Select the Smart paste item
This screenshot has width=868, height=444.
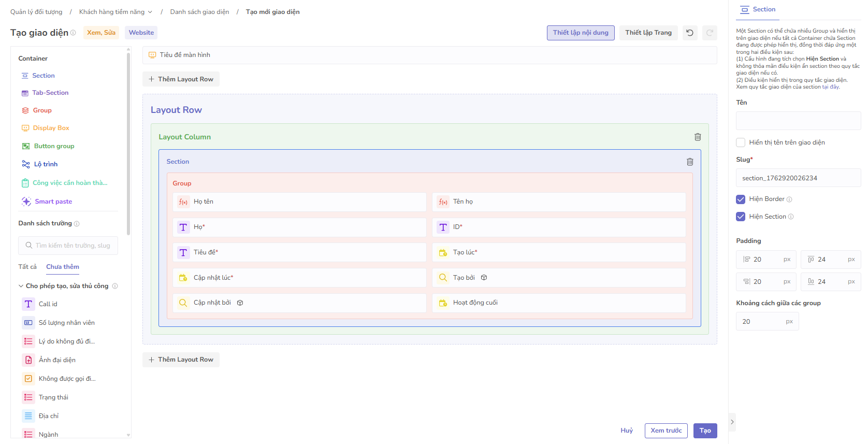(53, 202)
